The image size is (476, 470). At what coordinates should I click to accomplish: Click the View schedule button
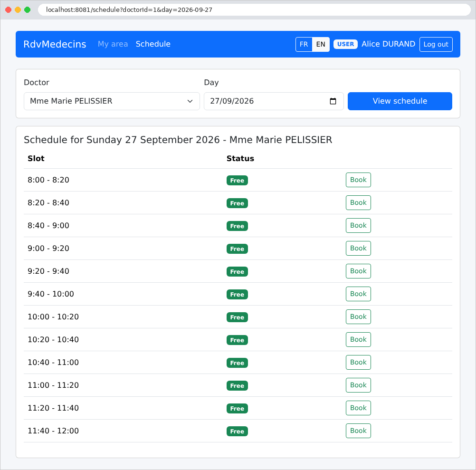click(400, 101)
